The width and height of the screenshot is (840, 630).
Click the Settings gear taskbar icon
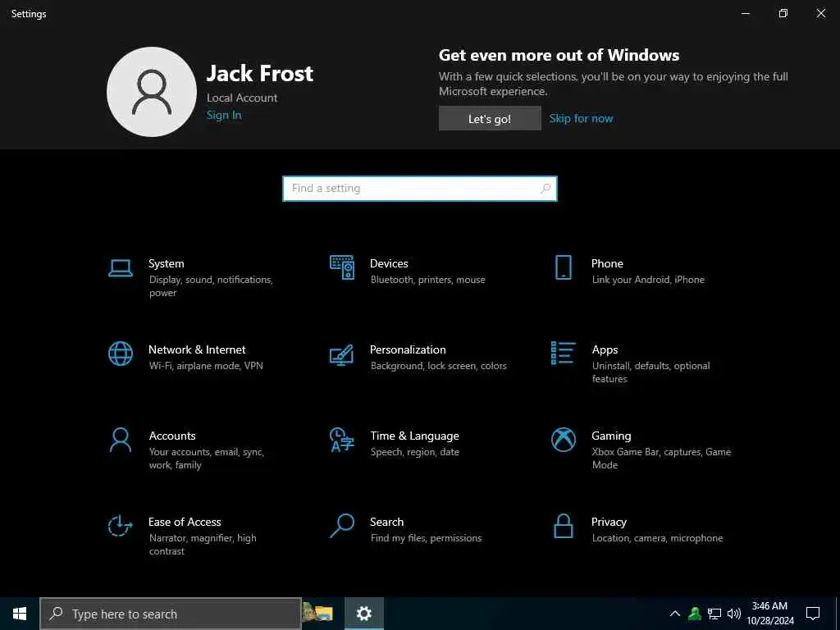click(x=363, y=614)
